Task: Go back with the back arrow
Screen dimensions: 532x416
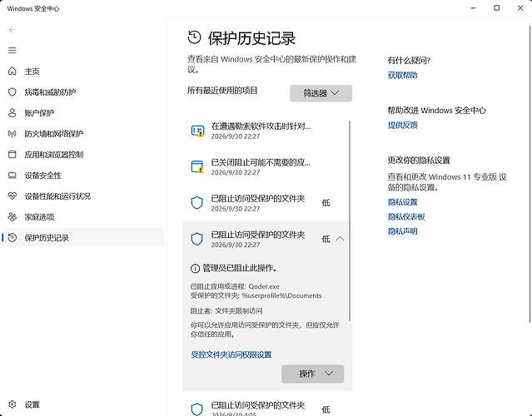Action: [x=12, y=30]
